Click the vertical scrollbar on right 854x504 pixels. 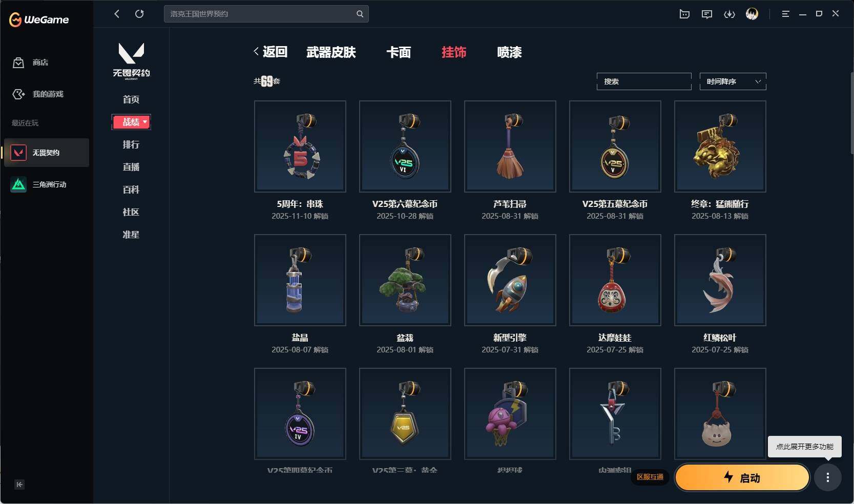tap(852, 113)
